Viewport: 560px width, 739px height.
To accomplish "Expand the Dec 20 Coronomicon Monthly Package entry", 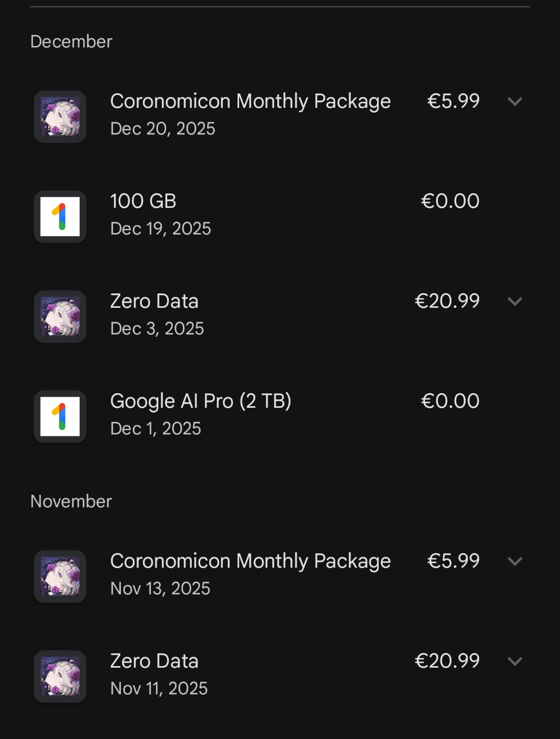I will (515, 102).
